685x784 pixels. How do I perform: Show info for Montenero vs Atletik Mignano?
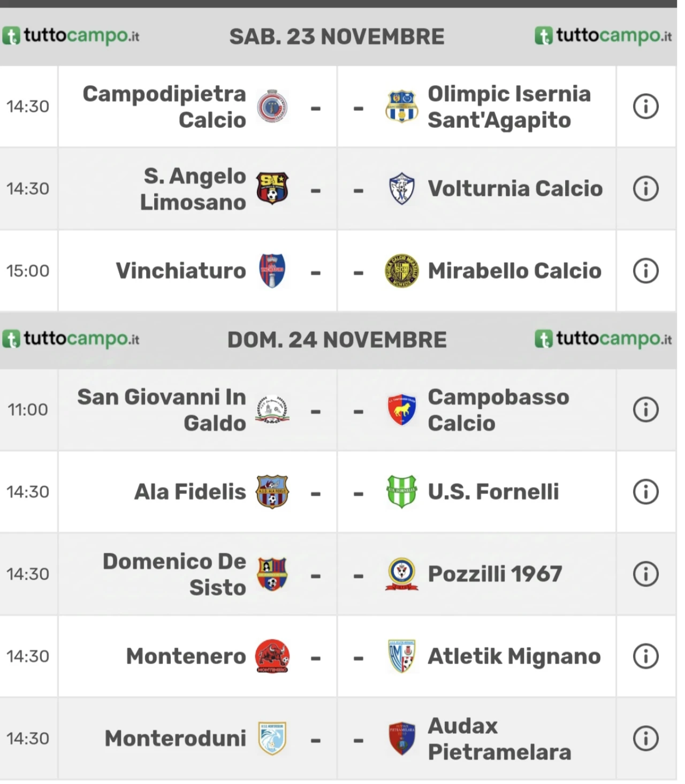[x=646, y=656]
